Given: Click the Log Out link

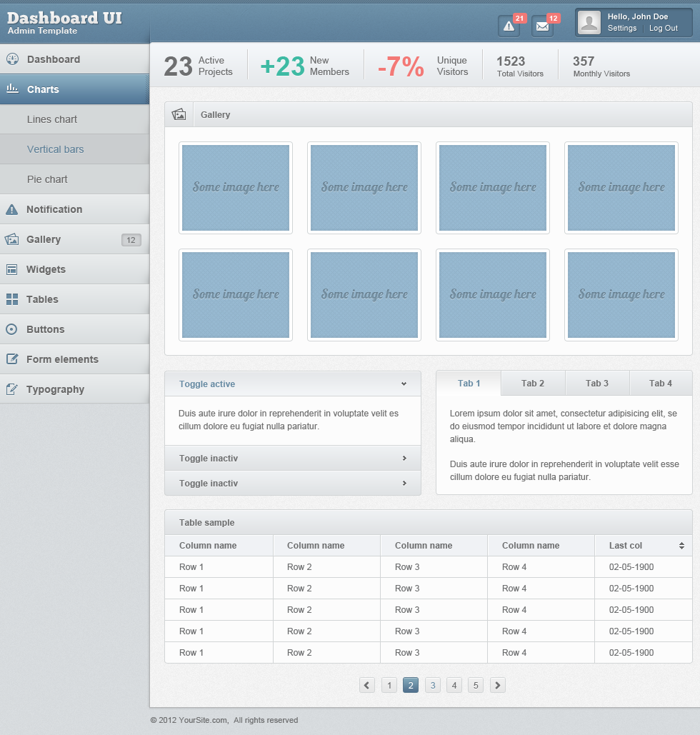Looking at the screenshot, I should [664, 29].
